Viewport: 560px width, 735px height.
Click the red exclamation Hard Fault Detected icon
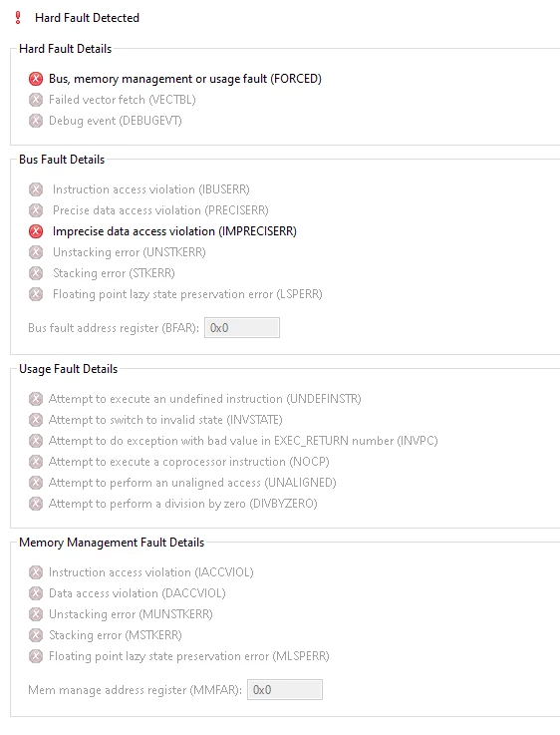click(18, 18)
